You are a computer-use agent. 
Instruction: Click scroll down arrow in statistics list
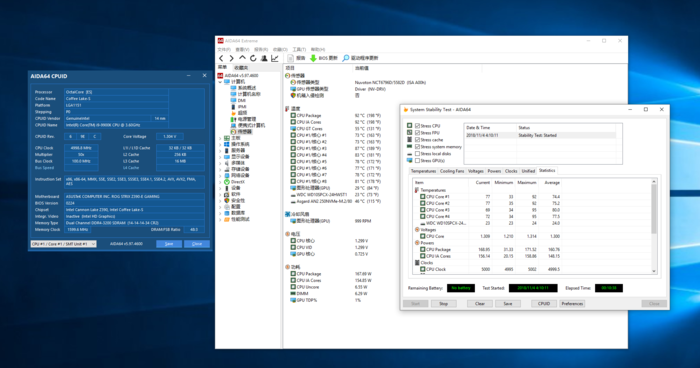point(654,271)
